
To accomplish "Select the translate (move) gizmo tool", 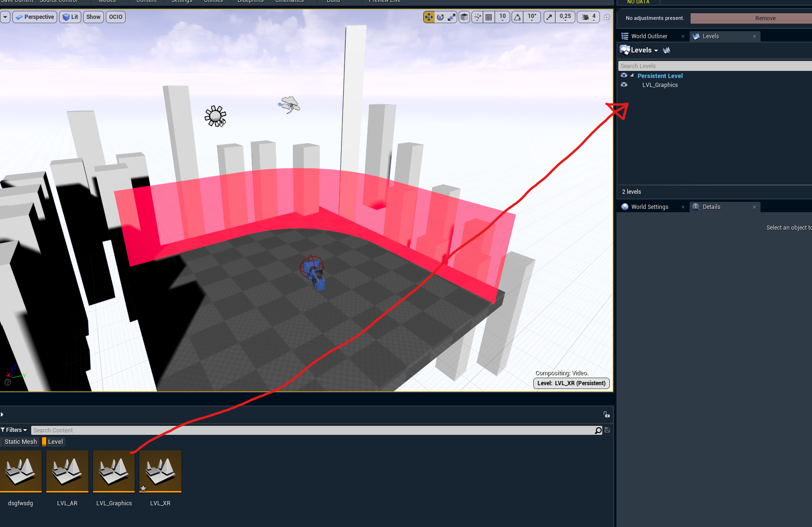I will (x=428, y=17).
